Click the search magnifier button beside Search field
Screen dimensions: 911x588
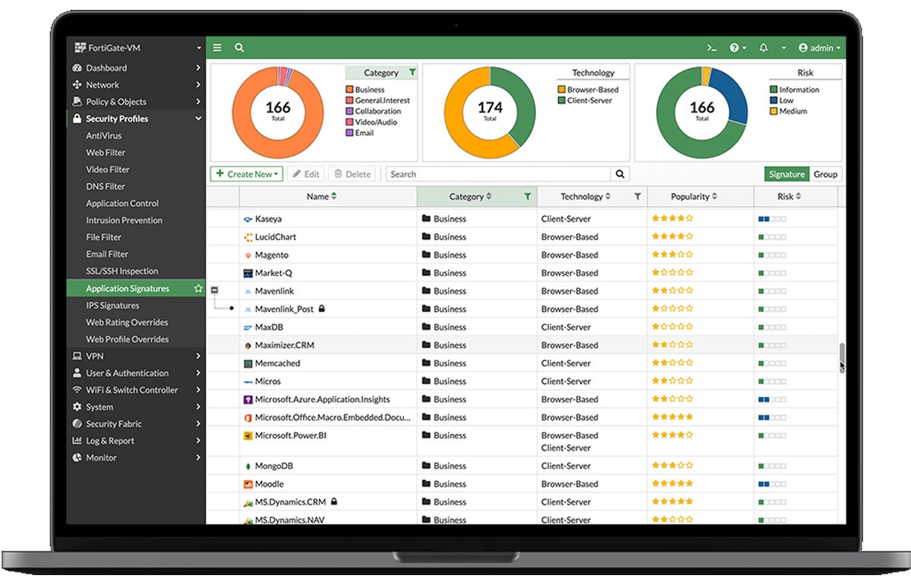coord(620,174)
